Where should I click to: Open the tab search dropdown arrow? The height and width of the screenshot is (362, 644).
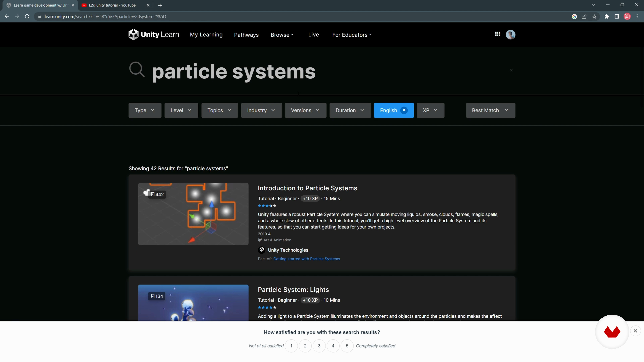(594, 5)
